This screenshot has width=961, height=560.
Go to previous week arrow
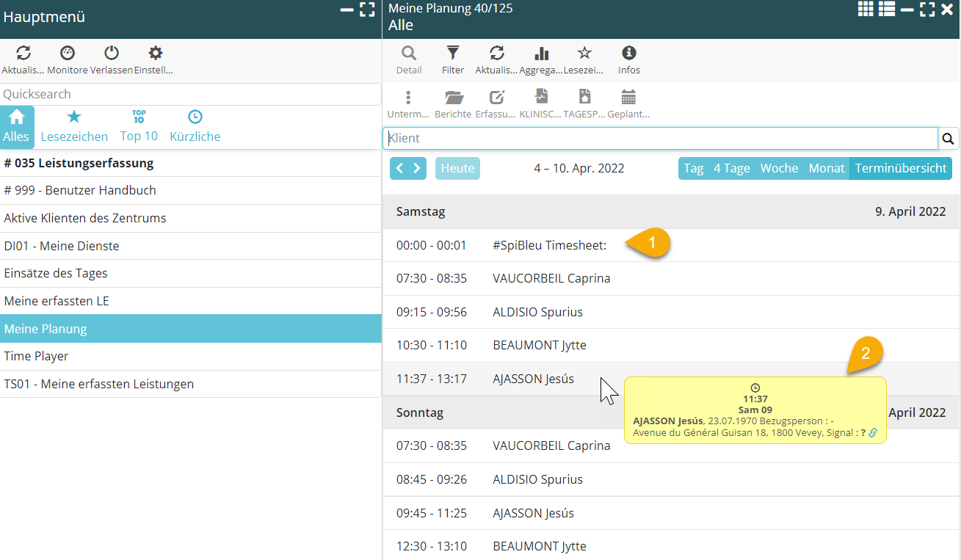(x=399, y=168)
